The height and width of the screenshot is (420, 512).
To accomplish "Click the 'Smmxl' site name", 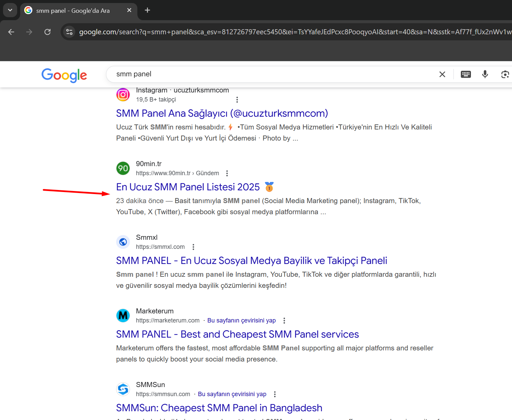I will click(x=147, y=237).
